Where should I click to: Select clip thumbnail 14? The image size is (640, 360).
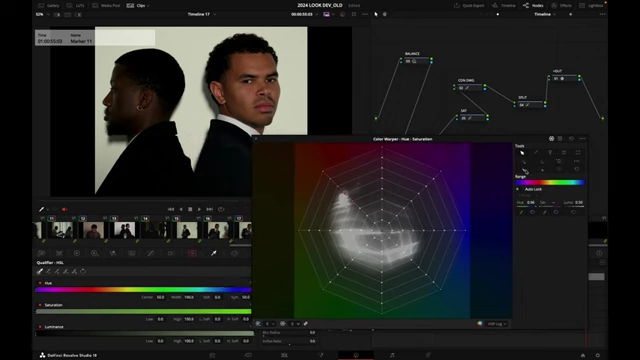tap(156, 231)
